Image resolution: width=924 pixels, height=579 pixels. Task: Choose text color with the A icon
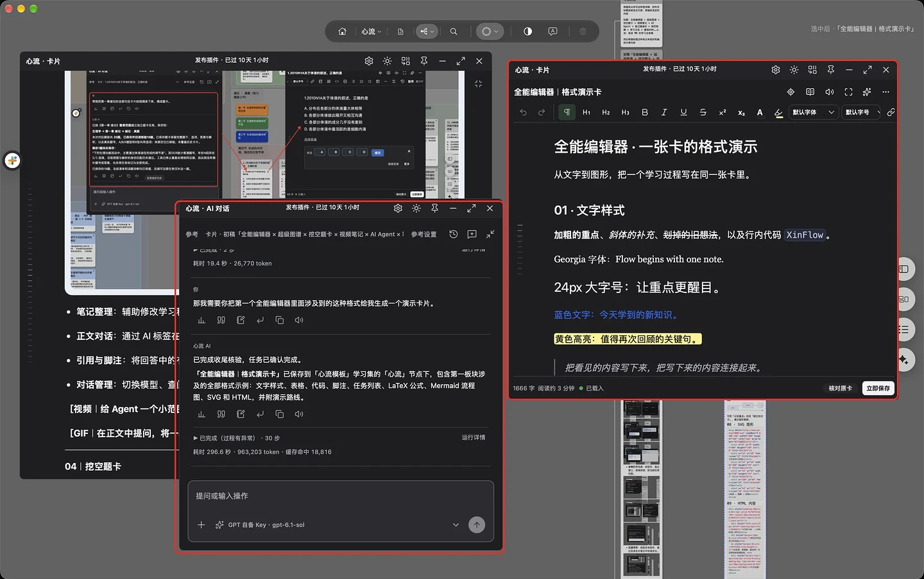pos(760,112)
